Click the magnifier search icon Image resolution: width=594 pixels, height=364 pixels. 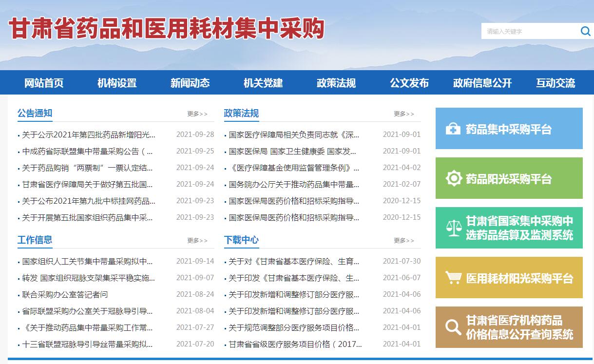click(x=585, y=32)
